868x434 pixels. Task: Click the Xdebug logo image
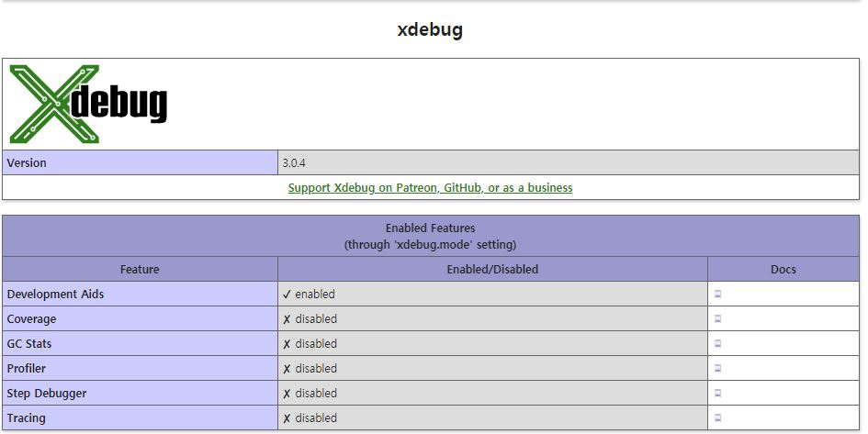tap(88, 104)
